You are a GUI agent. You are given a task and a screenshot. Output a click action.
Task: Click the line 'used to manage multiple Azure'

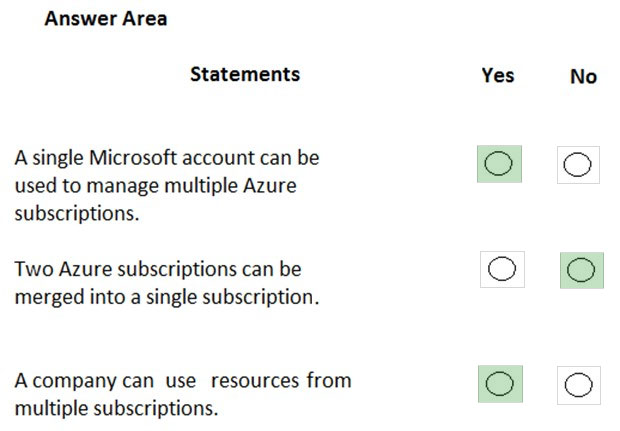[155, 186]
